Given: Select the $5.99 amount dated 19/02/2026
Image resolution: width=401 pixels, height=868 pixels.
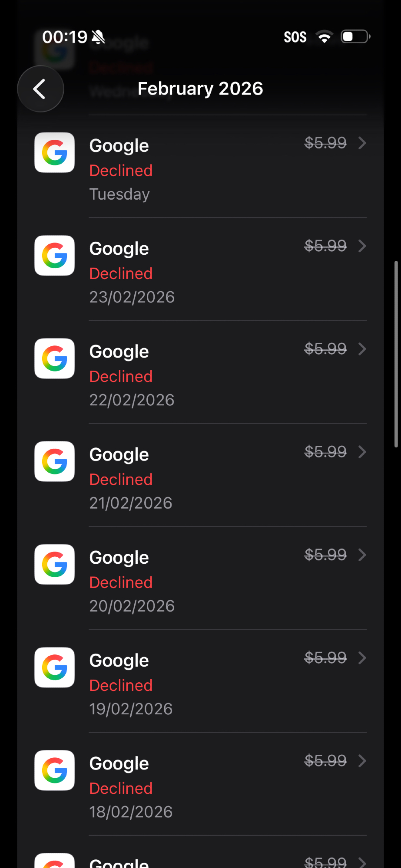Looking at the screenshot, I should click(325, 658).
